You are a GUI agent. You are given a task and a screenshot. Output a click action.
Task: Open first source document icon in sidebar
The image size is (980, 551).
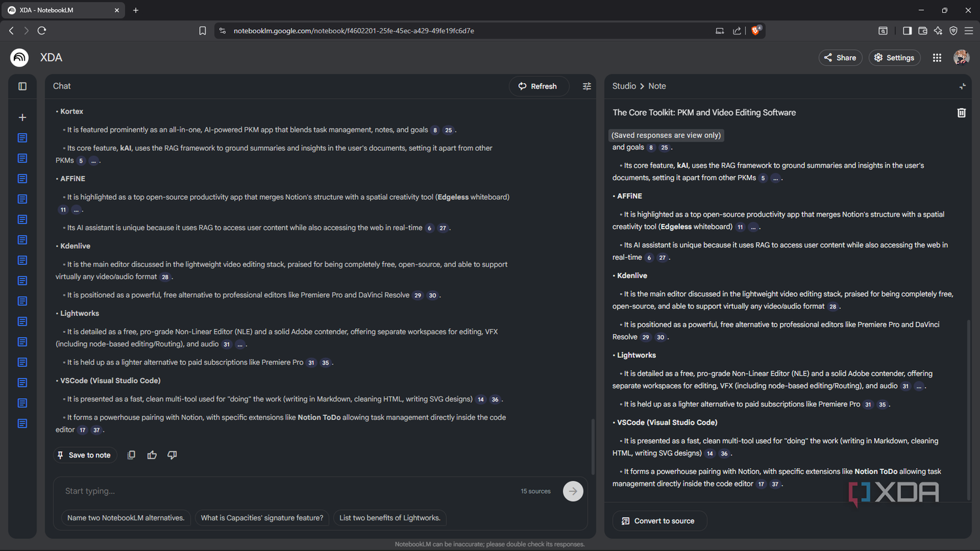22,138
